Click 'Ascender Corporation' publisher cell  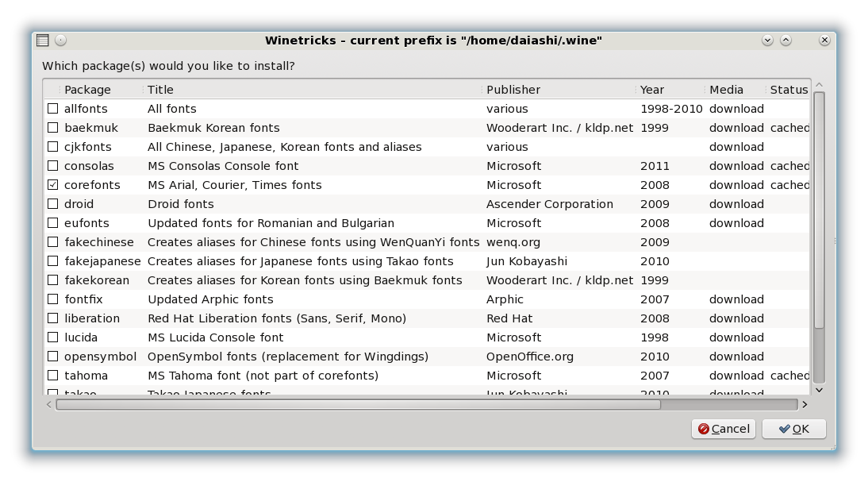[550, 204]
